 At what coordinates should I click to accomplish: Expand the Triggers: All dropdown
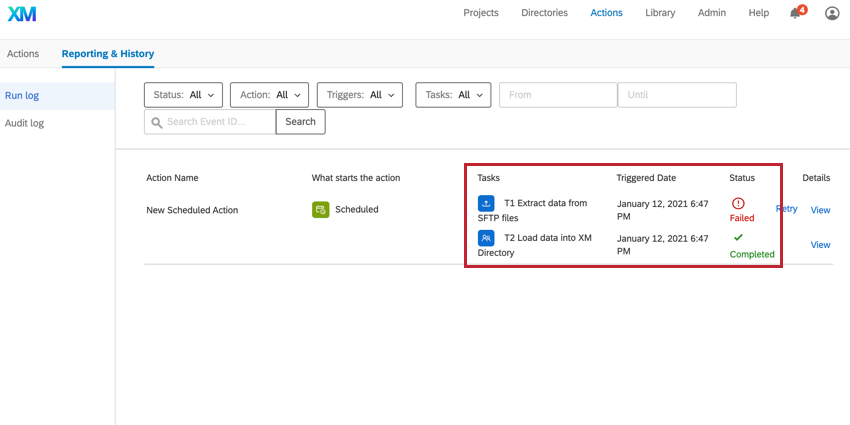[359, 95]
